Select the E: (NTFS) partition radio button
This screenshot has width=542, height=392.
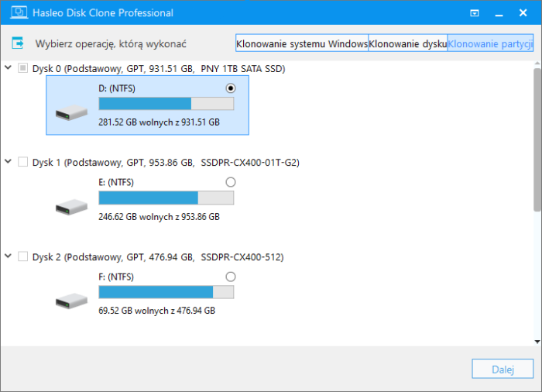pyautogui.click(x=230, y=182)
